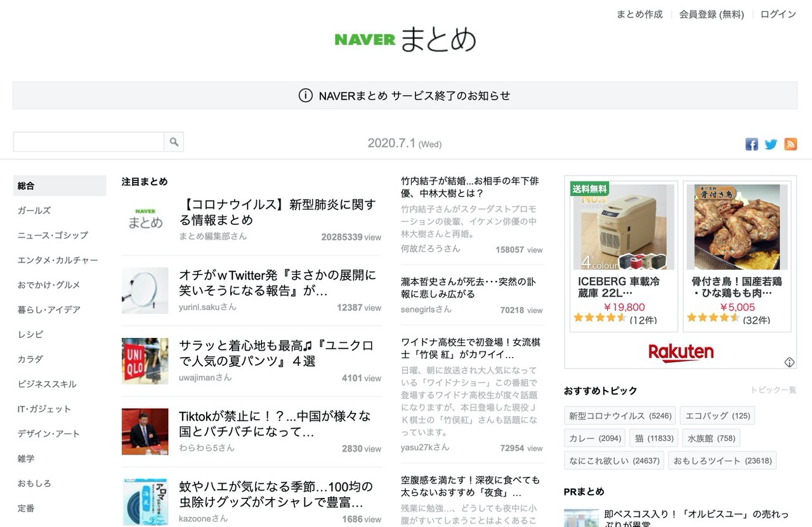
Task: Select エコバッグ topic tag
Action: (x=717, y=416)
